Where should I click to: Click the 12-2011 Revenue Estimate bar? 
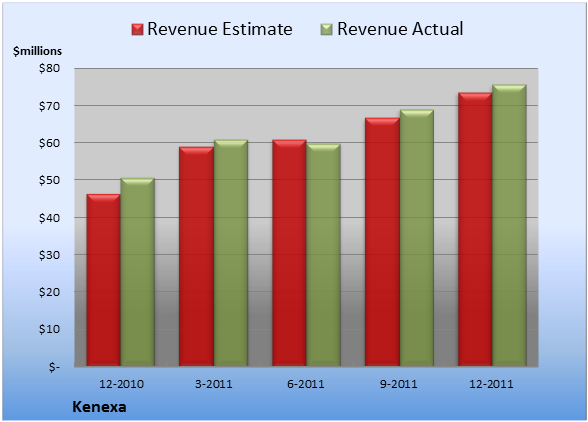(x=475, y=229)
